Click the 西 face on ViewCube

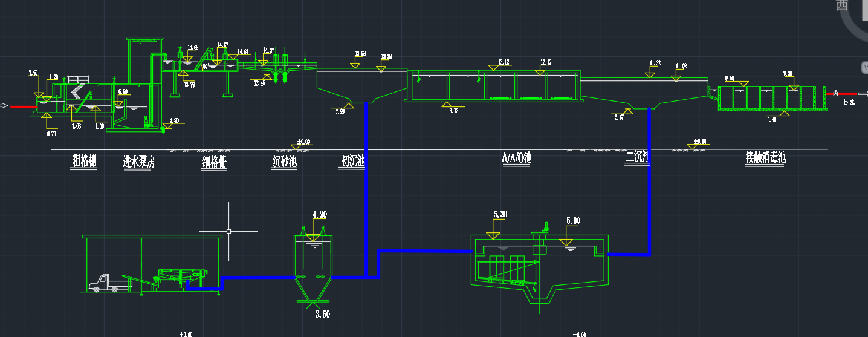click(842, 5)
